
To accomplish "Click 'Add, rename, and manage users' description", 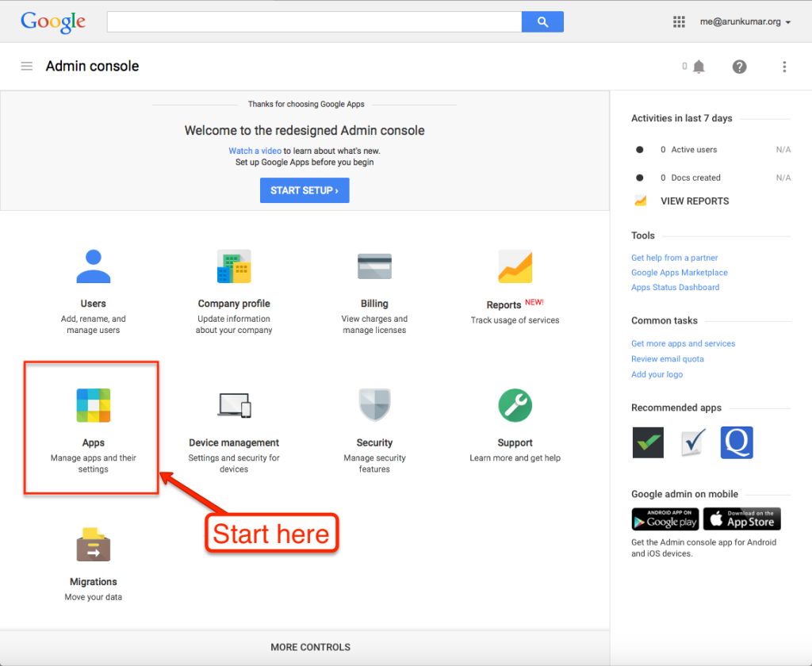I will tap(94, 324).
